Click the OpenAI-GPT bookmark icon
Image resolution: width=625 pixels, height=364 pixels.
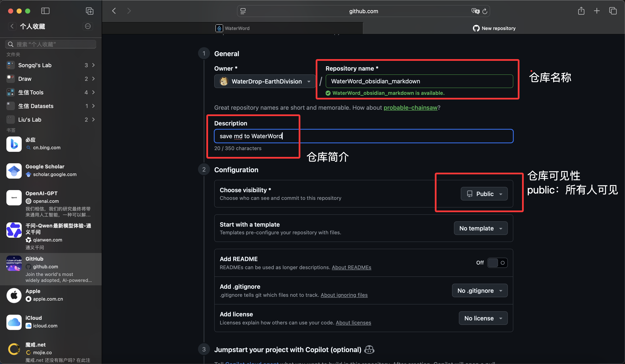coord(14,198)
